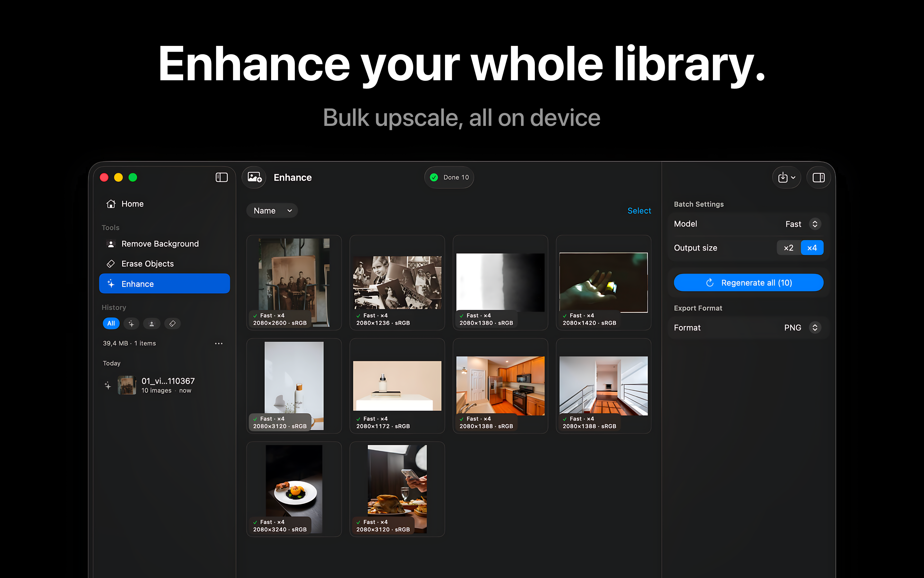Open history options three-dot menu

218,343
